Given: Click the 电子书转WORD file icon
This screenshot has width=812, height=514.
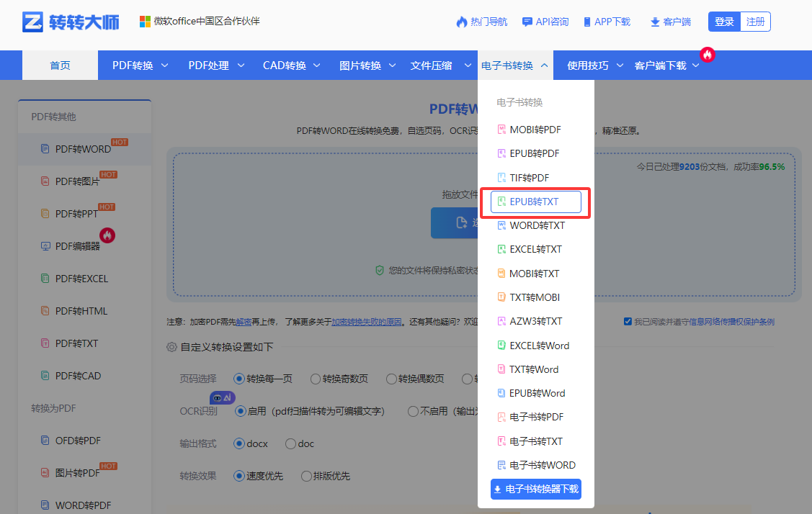Looking at the screenshot, I should click(x=501, y=465).
